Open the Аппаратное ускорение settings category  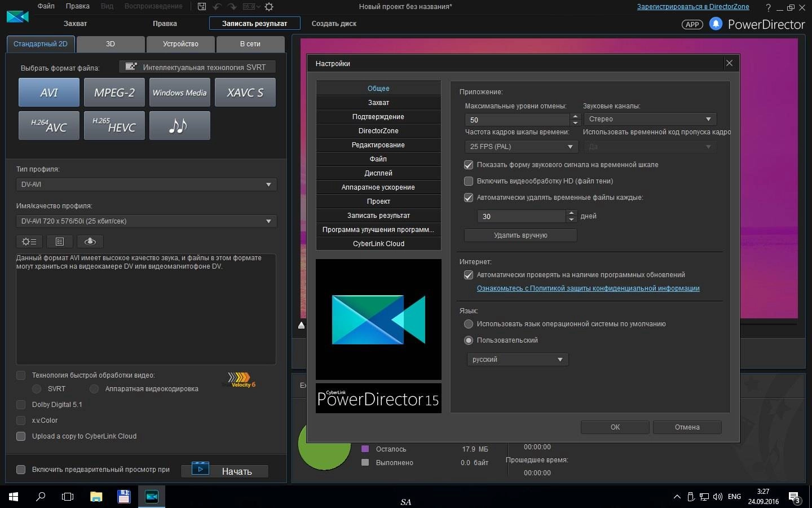tap(378, 187)
